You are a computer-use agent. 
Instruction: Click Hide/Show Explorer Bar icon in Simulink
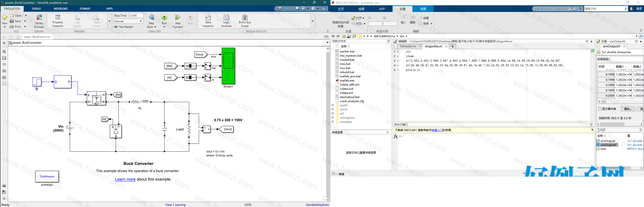pos(4,43)
